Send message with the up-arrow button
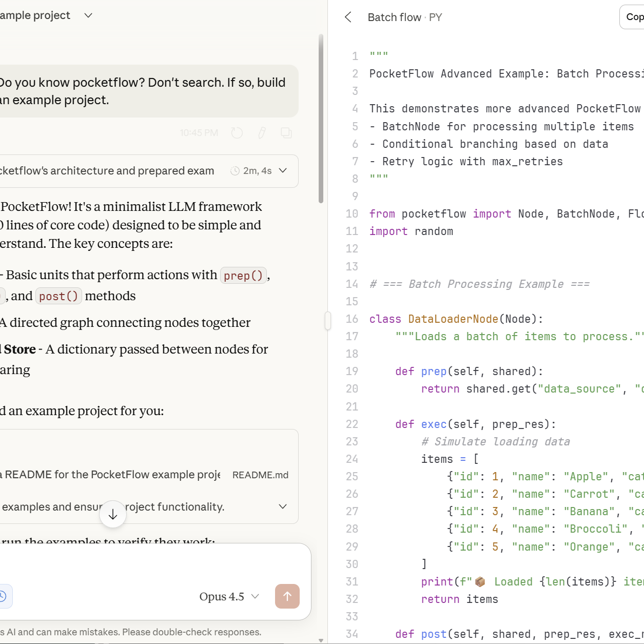644x644 pixels. pos(287,596)
